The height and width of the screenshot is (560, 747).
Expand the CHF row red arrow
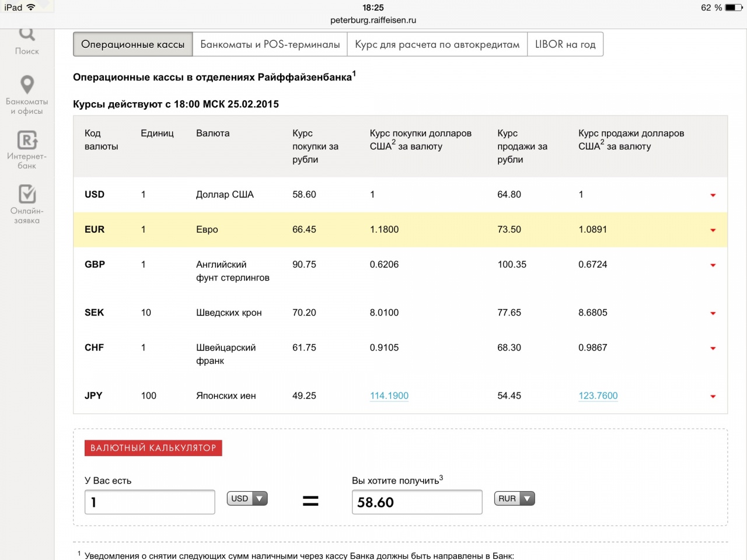[x=713, y=349]
